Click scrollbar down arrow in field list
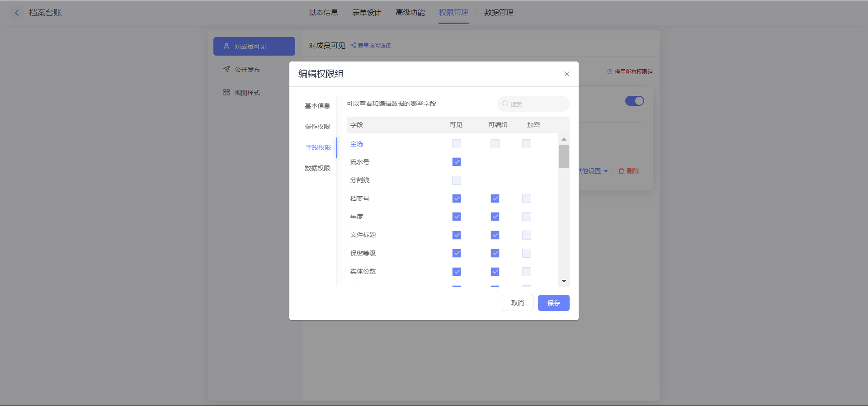The width and height of the screenshot is (868, 406). [564, 281]
